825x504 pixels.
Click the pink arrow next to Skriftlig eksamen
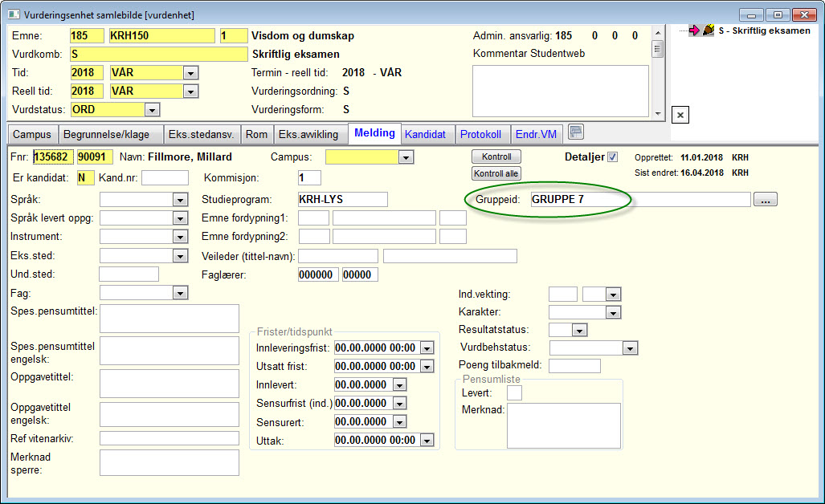point(695,30)
